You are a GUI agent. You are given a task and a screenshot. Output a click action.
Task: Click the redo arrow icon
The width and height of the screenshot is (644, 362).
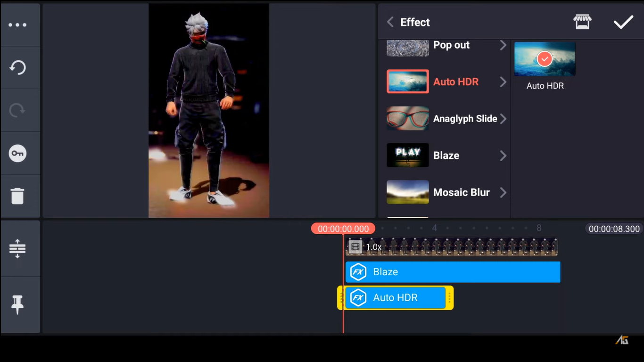(17, 110)
